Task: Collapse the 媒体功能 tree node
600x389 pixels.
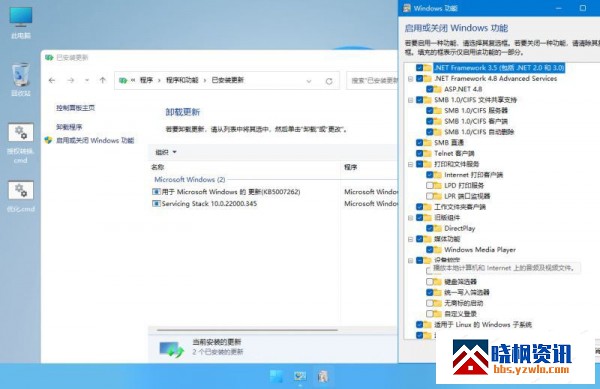Action: click(x=410, y=239)
